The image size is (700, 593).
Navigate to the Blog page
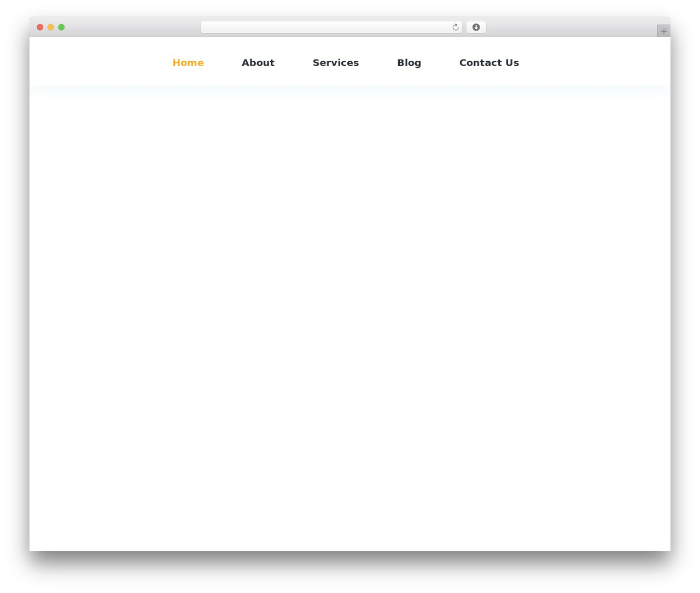point(409,63)
